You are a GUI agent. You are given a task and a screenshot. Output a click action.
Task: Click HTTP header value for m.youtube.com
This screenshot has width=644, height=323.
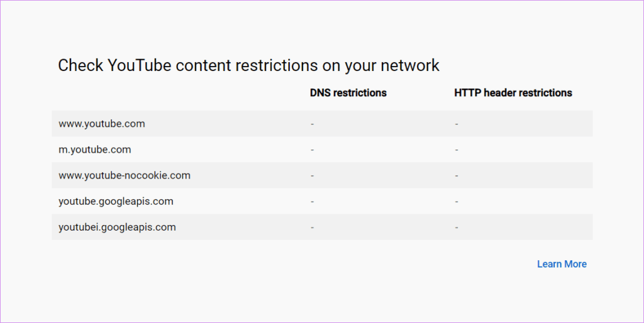click(x=457, y=150)
